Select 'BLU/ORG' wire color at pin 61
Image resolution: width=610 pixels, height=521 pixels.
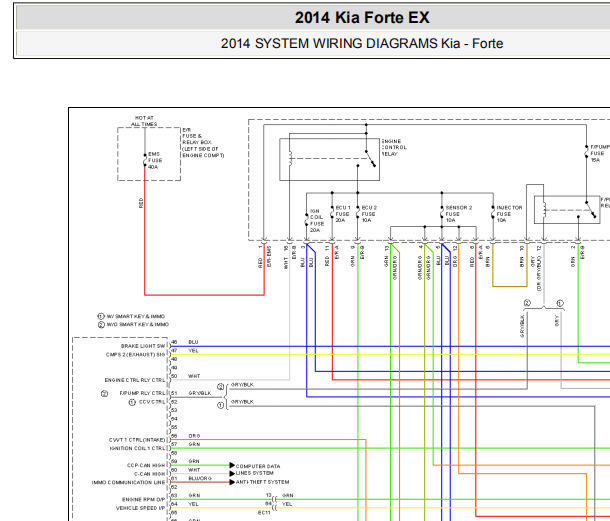coord(200,479)
